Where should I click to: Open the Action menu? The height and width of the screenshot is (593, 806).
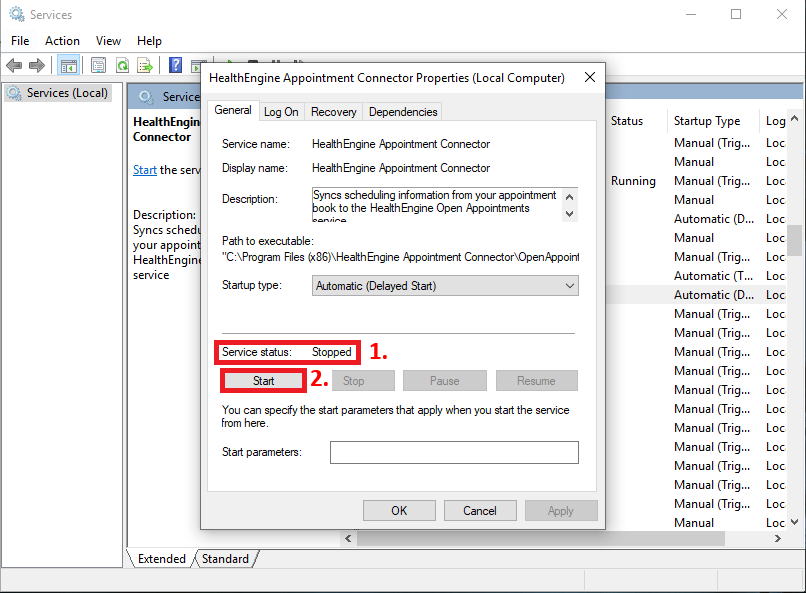62,41
